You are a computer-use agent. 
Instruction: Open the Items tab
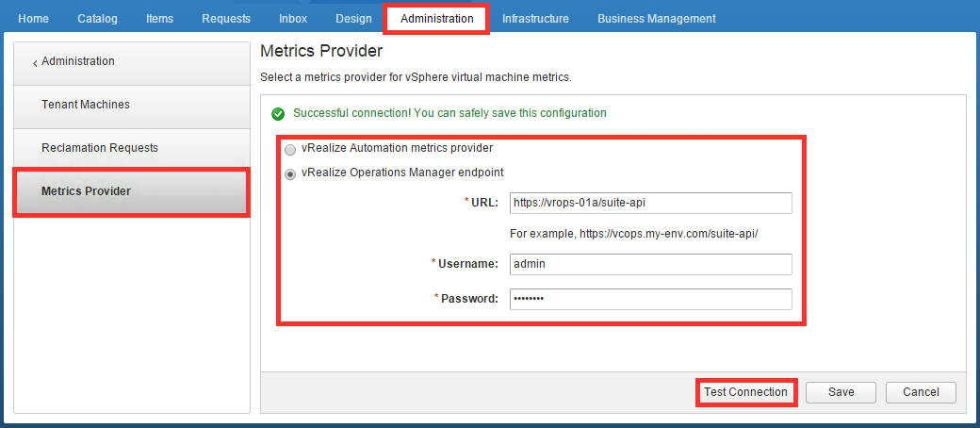click(x=160, y=19)
